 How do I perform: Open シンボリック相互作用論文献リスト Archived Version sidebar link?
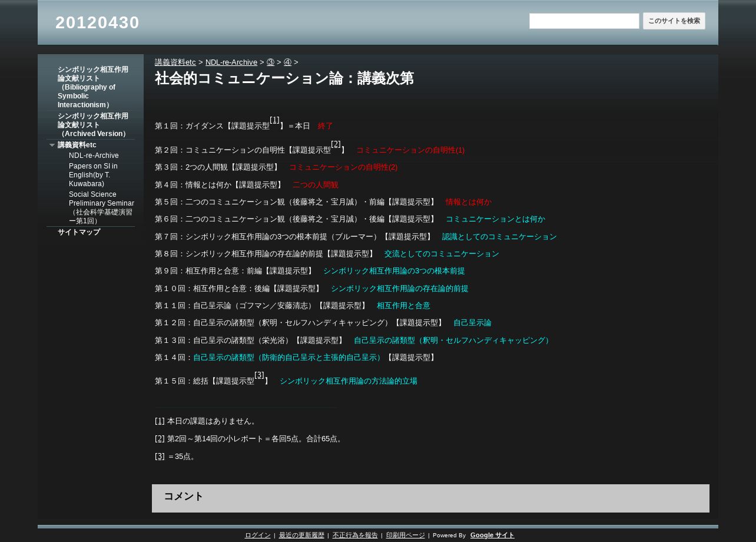(x=93, y=125)
